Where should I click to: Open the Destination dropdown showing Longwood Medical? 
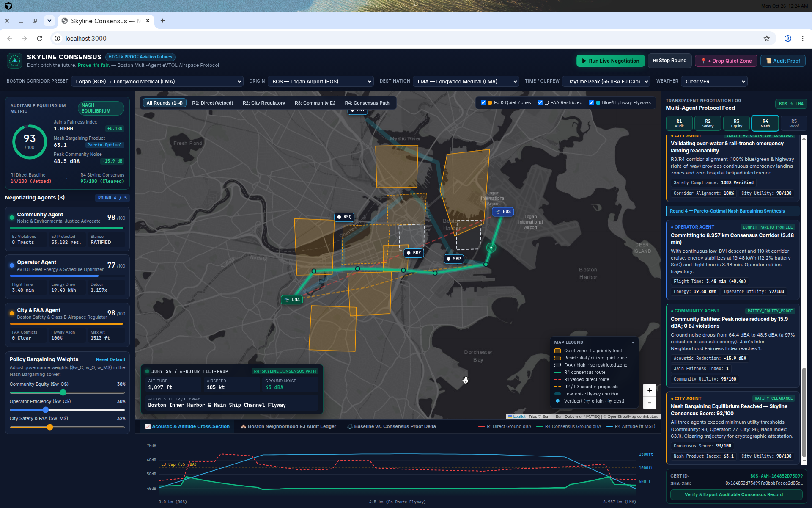[466, 81]
